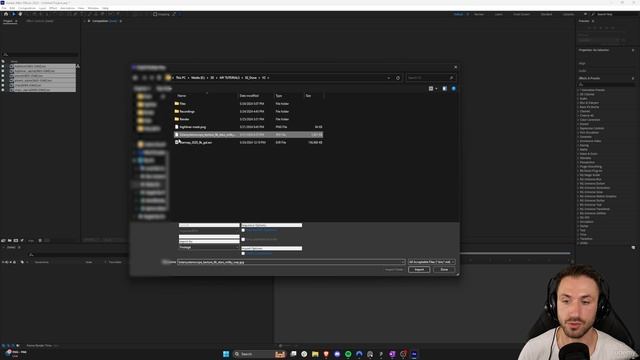This screenshot has width=640, height=360.
Task: Open the Window menu in After Effects
Action: tap(93, 8)
